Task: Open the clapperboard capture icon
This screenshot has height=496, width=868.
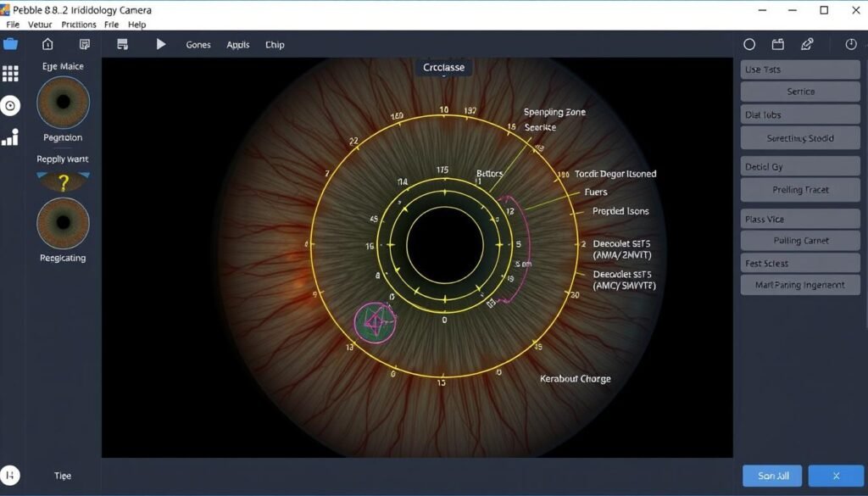Action: 778,44
